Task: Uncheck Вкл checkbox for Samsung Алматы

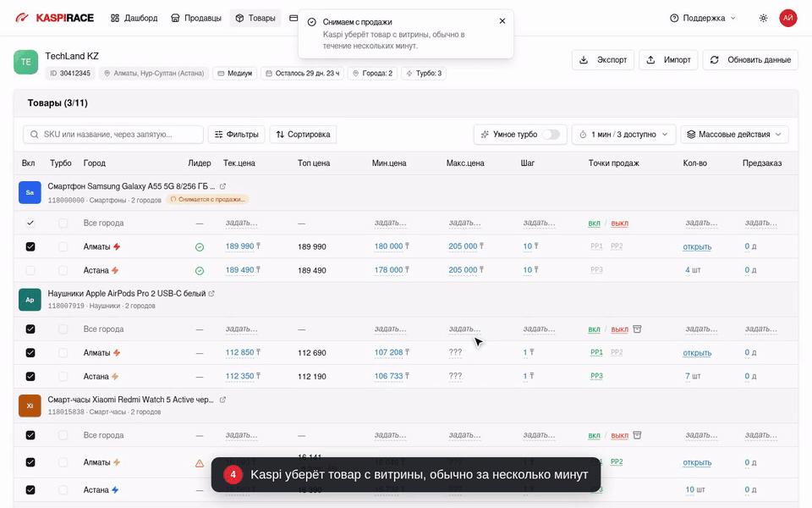Action: coord(30,246)
